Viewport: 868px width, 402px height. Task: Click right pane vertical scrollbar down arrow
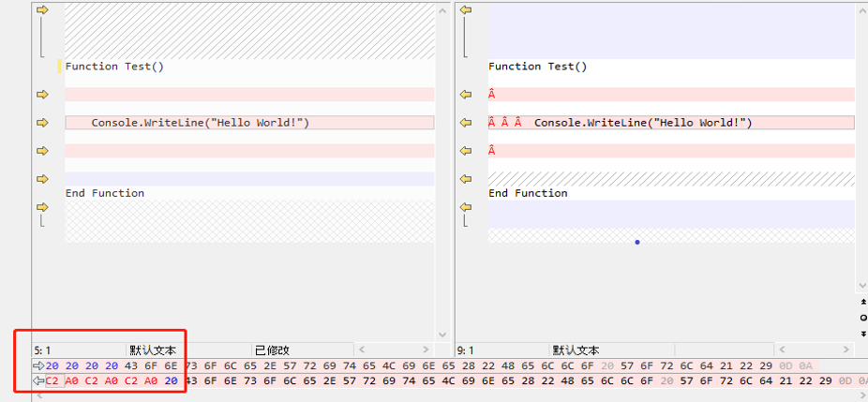862,285
